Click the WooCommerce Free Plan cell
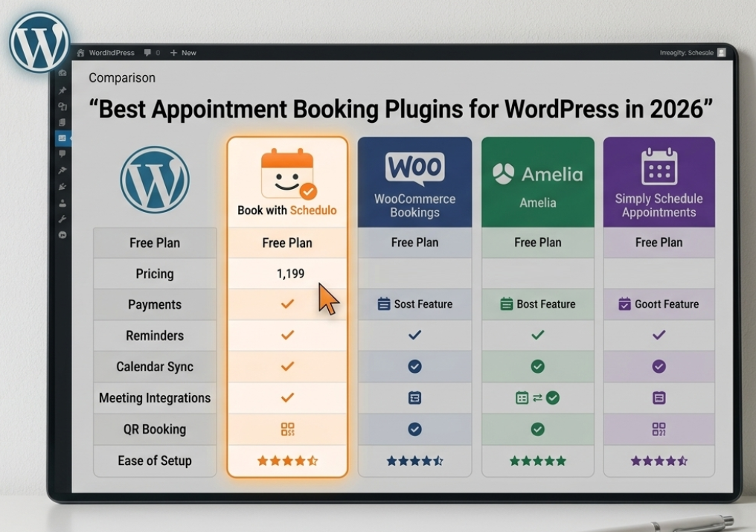Viewport: 756px width, 532px height. (x=414, y=243)
